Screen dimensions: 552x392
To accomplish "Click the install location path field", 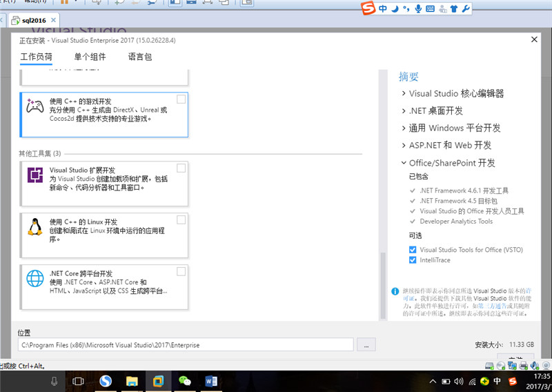I will 186,344.
